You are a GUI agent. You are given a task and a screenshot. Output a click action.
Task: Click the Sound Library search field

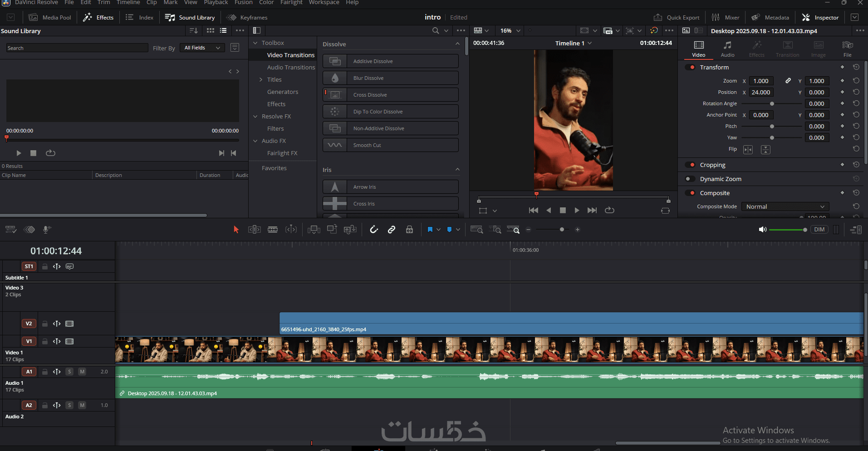pos(77,48)
